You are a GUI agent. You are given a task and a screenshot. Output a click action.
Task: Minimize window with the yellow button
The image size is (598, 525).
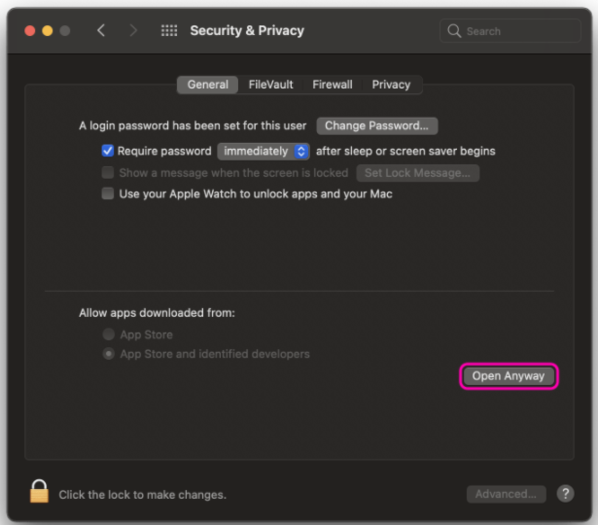point(48,31)
